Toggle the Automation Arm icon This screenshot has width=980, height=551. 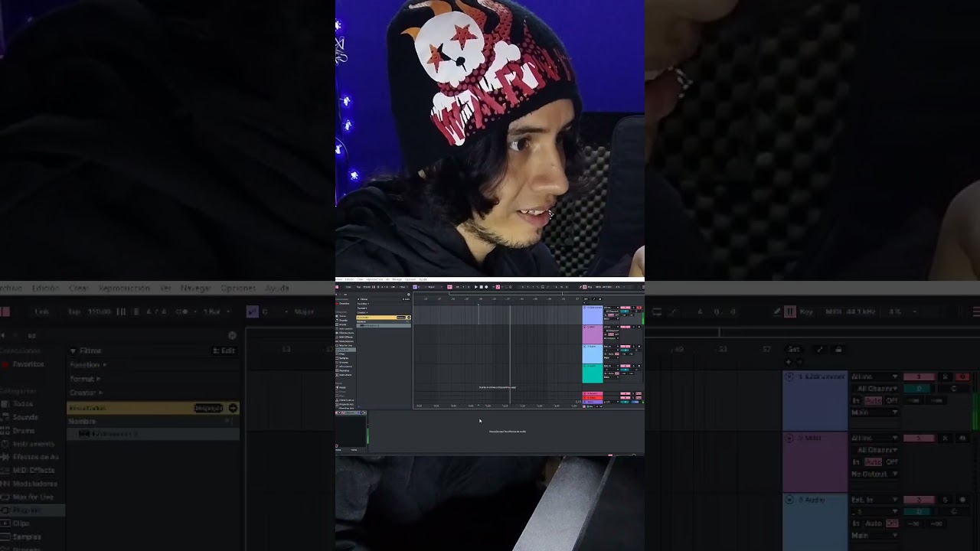pyautogui.click(x=498, y=287)
